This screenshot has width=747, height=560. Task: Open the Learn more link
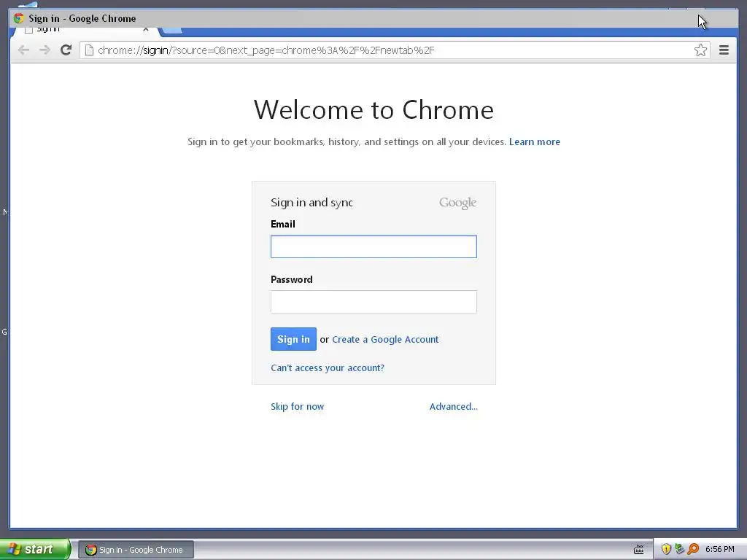(x=535, y=141)
